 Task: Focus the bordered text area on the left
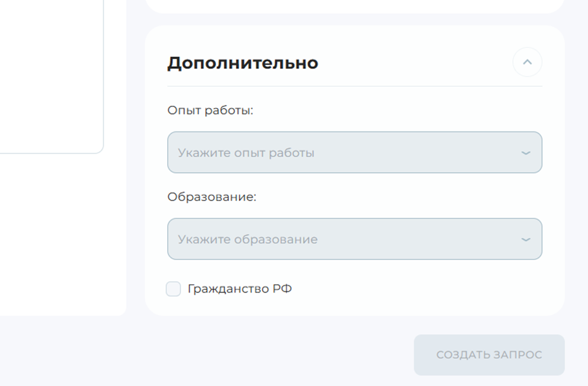[48, 72]
